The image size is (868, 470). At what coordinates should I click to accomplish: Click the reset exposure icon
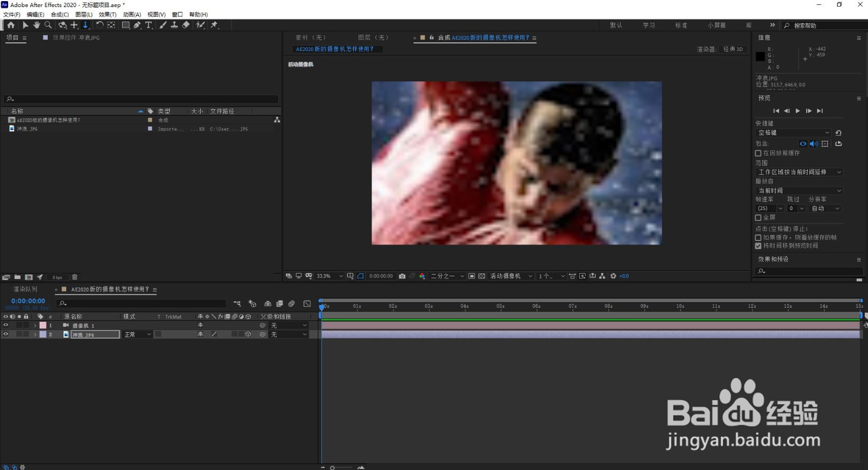point(613,276)
